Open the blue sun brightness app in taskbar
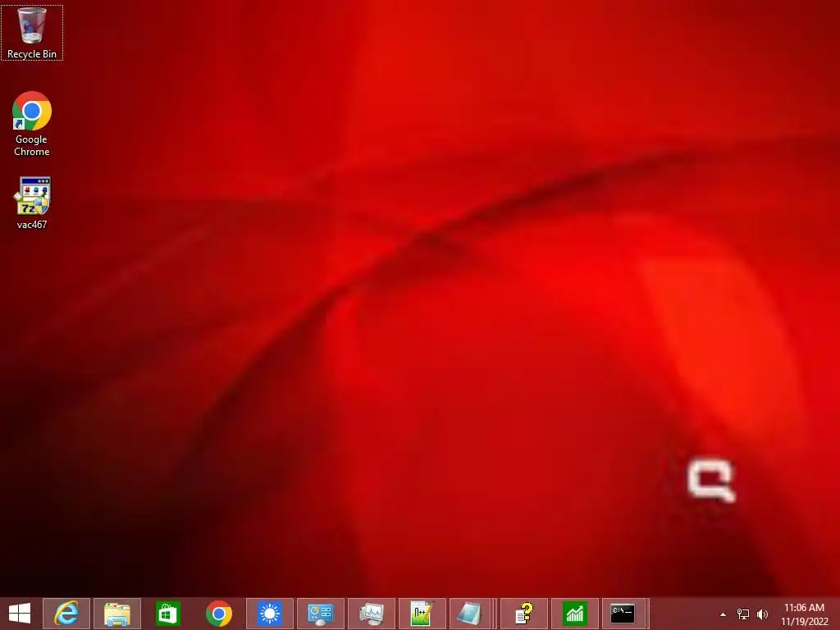The height and width of the screenshot is (630, 840). pyautogui.click(x=269, y=614)
